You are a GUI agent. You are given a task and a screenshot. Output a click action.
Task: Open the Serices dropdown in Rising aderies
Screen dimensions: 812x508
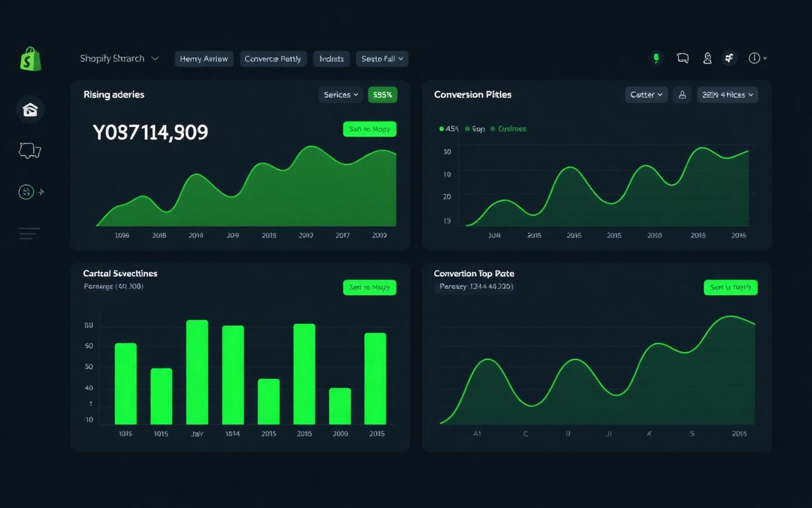(x=341, y=95)
